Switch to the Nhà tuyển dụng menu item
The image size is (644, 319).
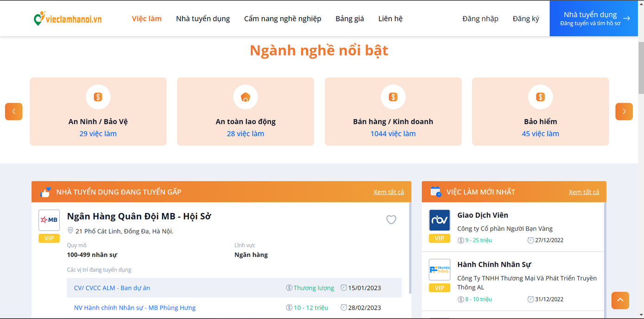[202, 19]
